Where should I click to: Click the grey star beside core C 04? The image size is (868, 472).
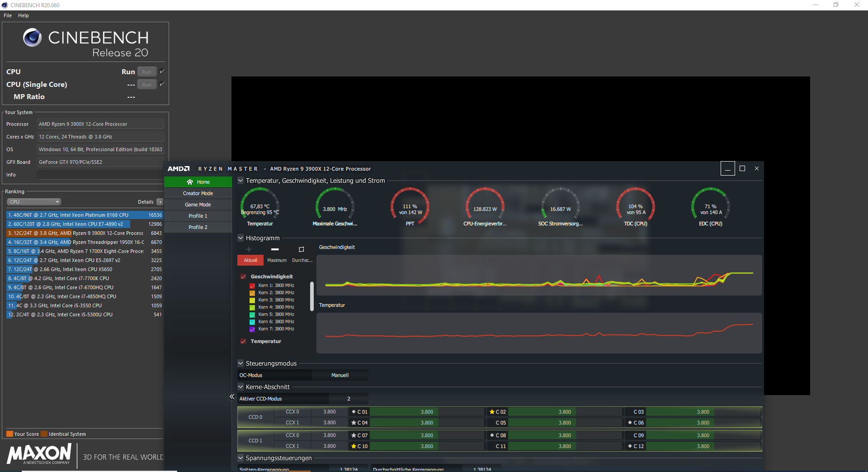click(x=354, y=423)
